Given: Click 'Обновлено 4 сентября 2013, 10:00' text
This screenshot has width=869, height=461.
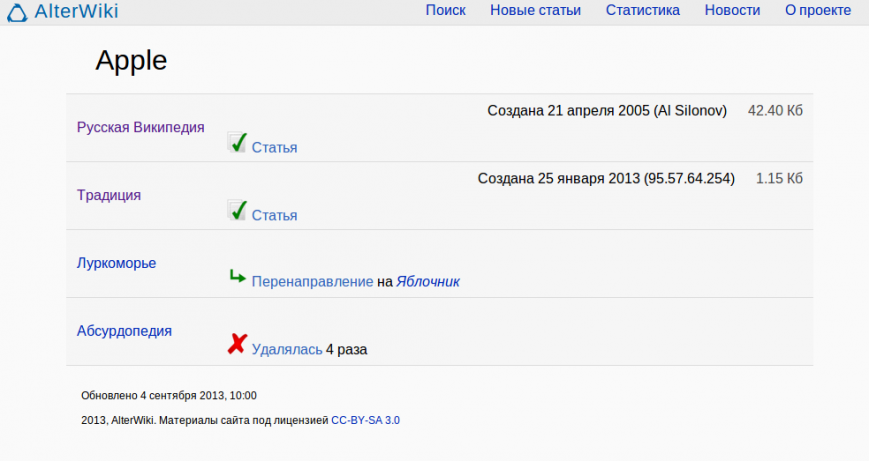Looking at the screenshot, I should (x=169, y=396).
